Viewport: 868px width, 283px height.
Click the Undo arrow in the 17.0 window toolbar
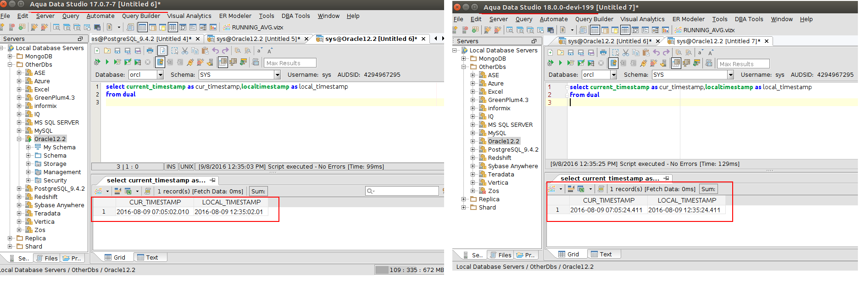pyautogui.click(x=215, y=51)
